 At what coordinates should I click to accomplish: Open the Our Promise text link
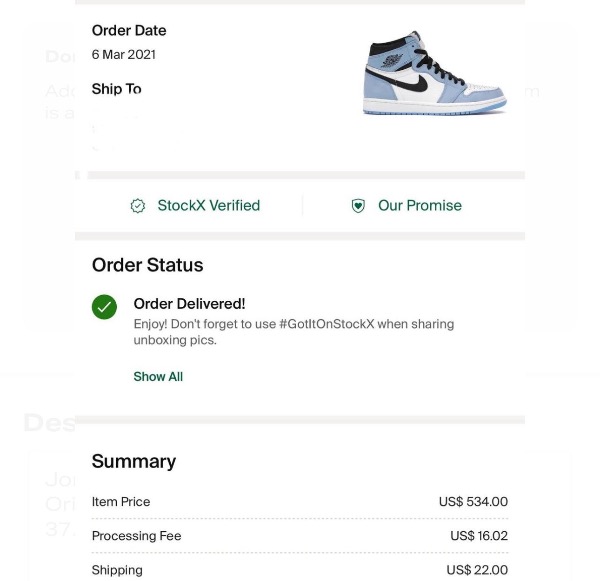(x=419, y=206)
